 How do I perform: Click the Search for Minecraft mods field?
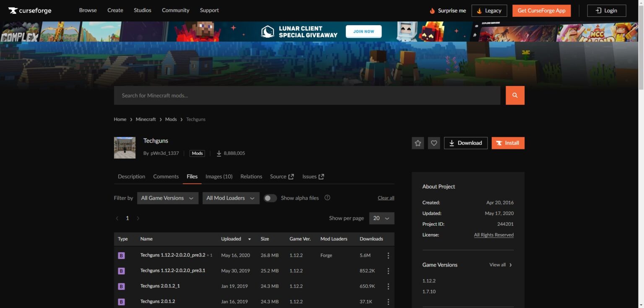point(307,96)
